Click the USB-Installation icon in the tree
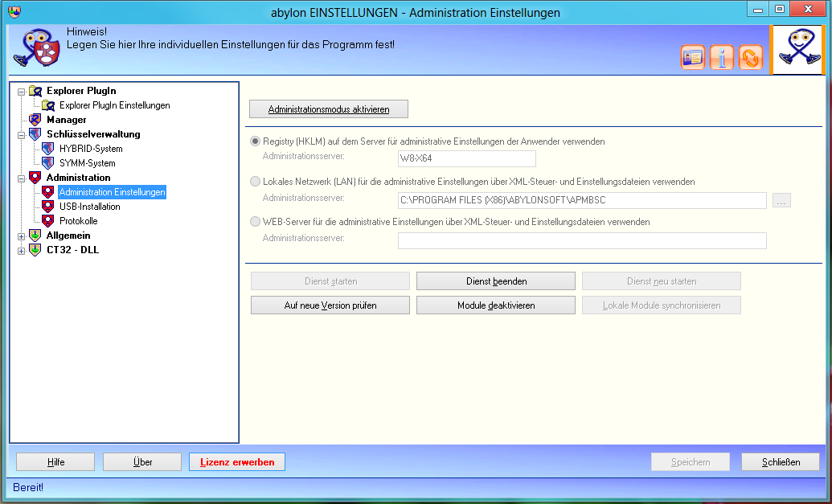Image resolution: width=832 pixels, height=504 pixels. pos(47,207)
